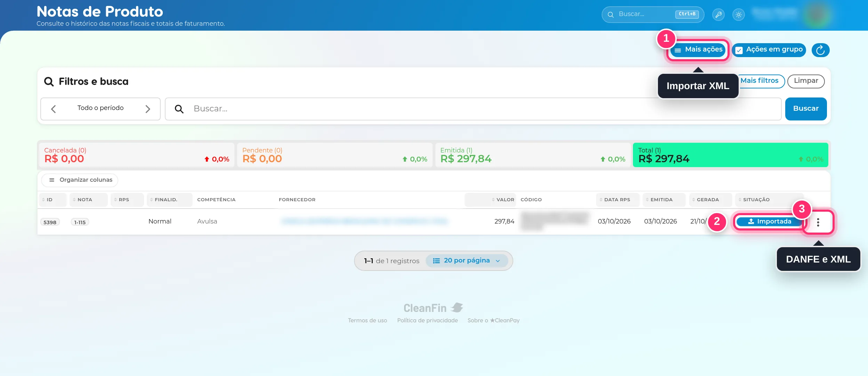Click Importada status upload badge
Screen dimensions: 868x376
click(x=769, y=221)
